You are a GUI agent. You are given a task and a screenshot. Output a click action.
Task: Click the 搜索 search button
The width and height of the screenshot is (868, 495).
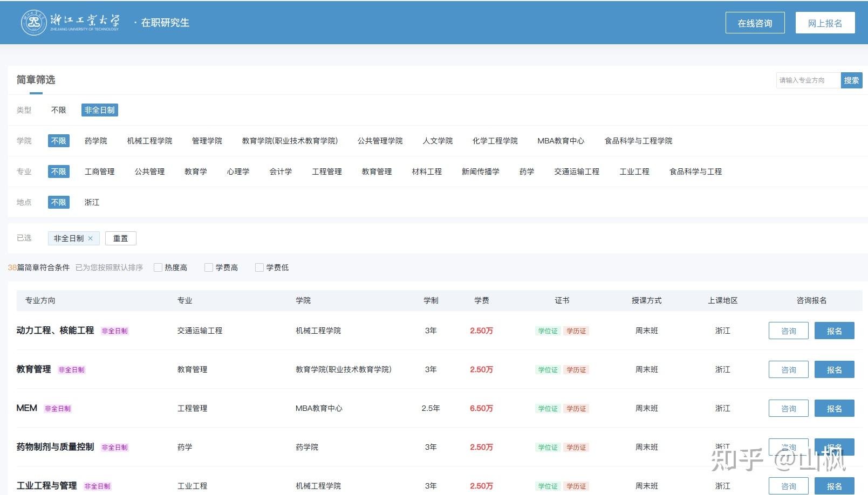[851, 80]
